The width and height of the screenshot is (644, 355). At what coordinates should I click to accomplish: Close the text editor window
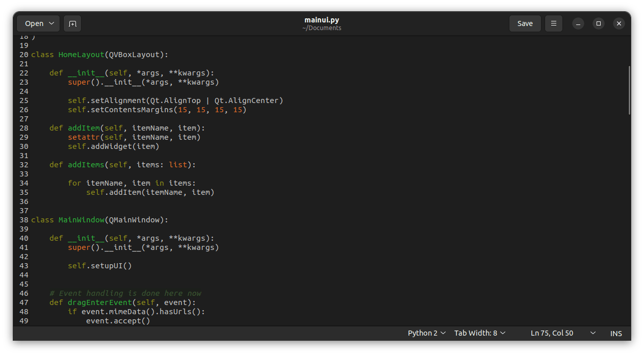(619, 23)
